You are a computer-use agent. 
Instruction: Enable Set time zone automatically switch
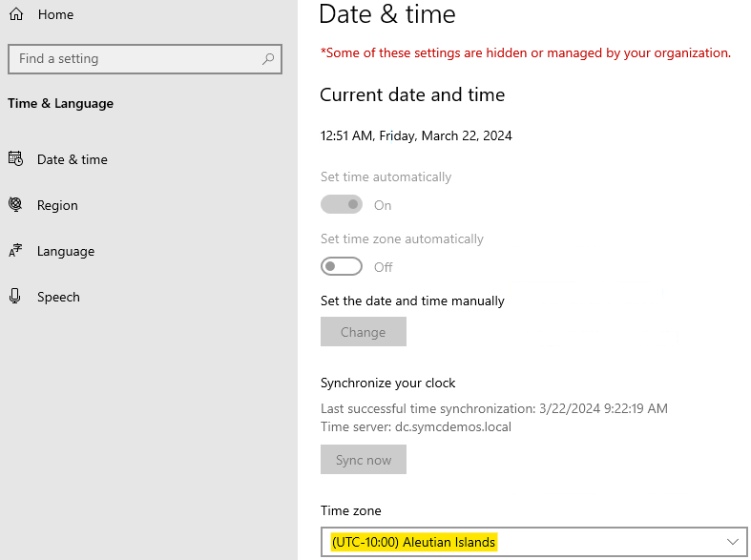click(342, 267)
